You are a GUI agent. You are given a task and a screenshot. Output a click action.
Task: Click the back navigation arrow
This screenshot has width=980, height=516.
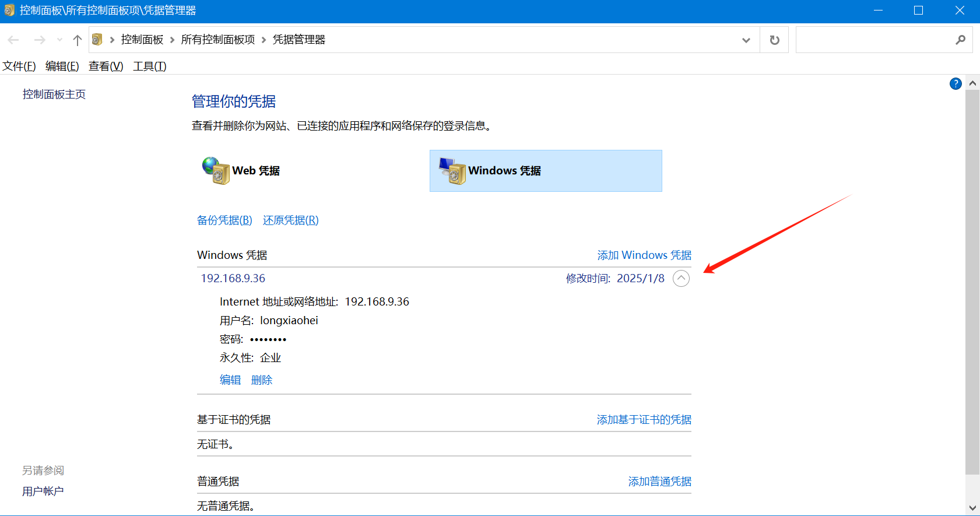point(13,40)
